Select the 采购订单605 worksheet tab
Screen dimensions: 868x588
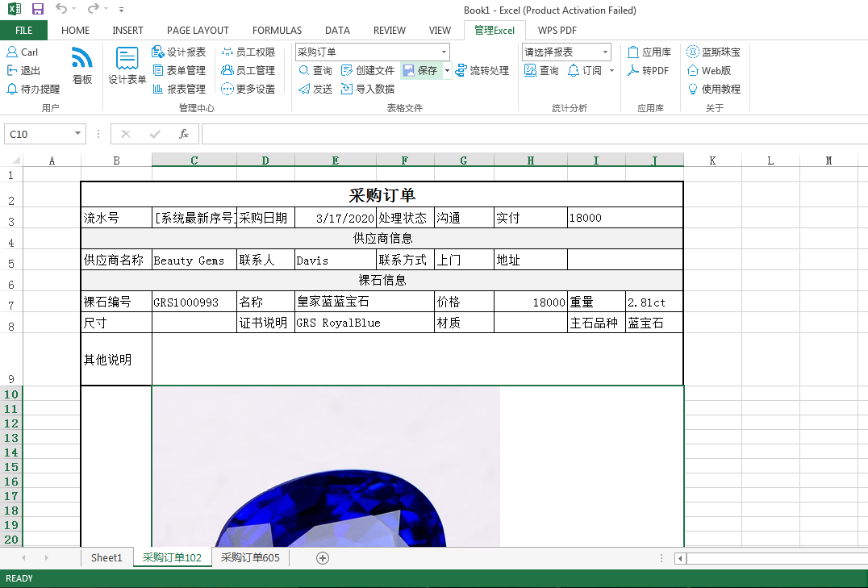[x=250, y=557]
